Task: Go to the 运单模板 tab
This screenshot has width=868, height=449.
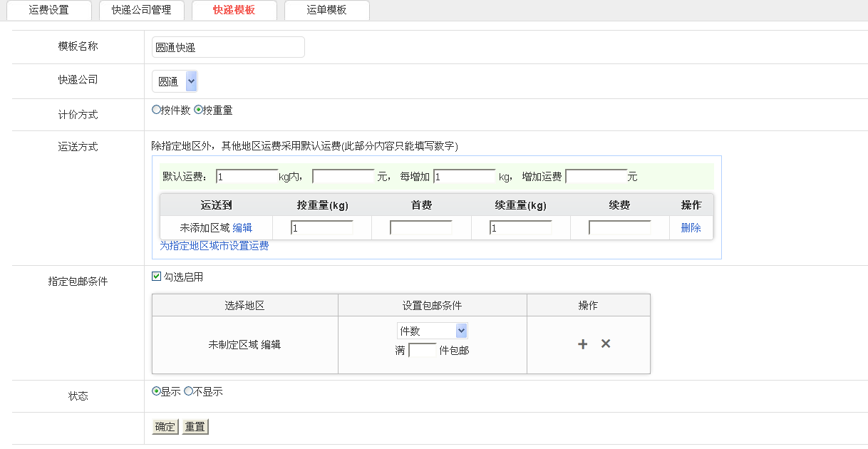Action: coord(326,10)
